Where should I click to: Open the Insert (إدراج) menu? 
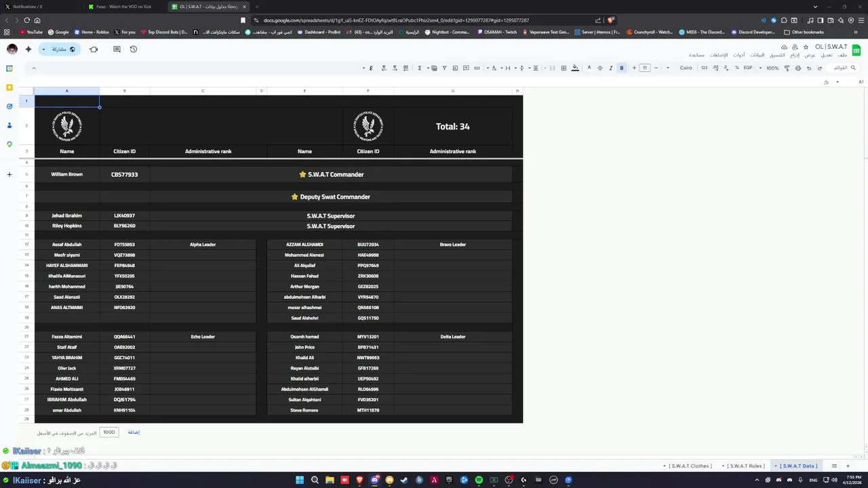tap(795, 55)
